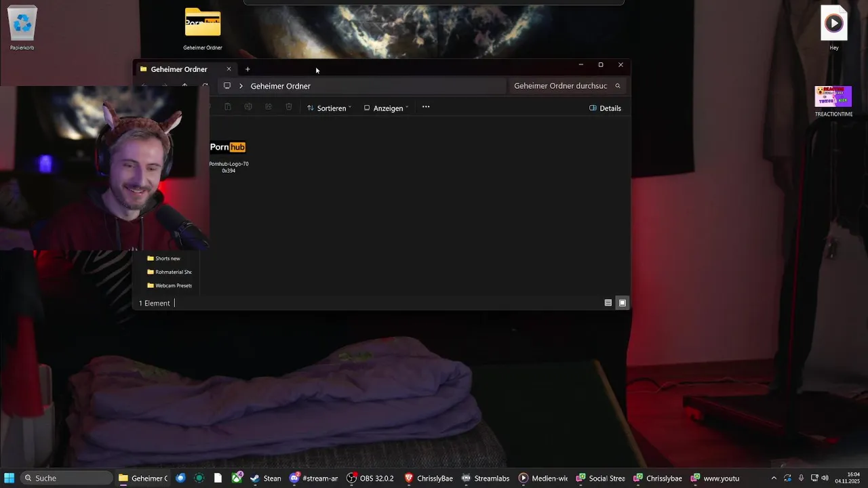This screenshot has height=488, width=868.
Task: Close the Geheimer Ordner tab
Action: pos(229,69)
